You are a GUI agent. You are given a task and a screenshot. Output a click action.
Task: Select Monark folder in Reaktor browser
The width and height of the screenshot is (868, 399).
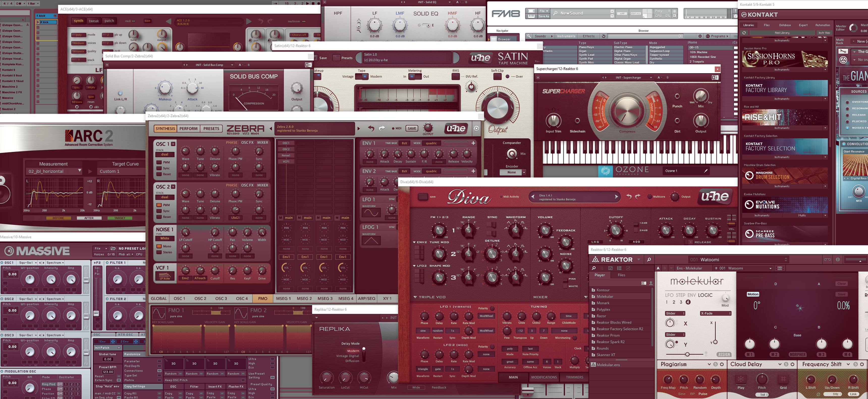[603, 303]
